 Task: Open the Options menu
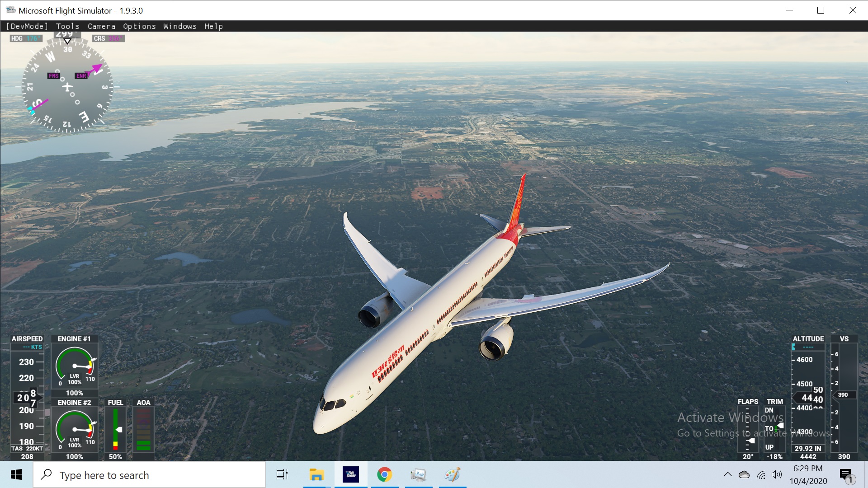coord(139,26)
